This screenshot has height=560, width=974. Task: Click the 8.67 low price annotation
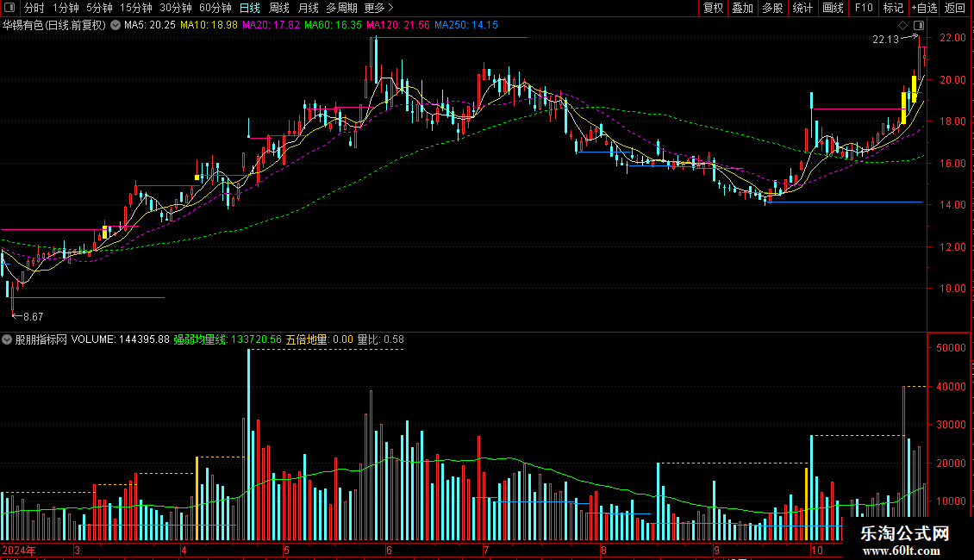(x=33, y=317)
